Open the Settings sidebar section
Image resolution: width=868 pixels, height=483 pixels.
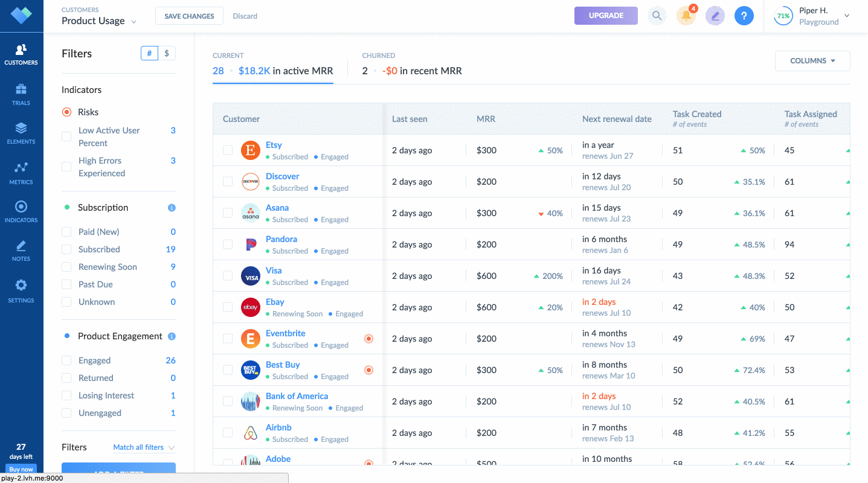[x=21, y=291]
